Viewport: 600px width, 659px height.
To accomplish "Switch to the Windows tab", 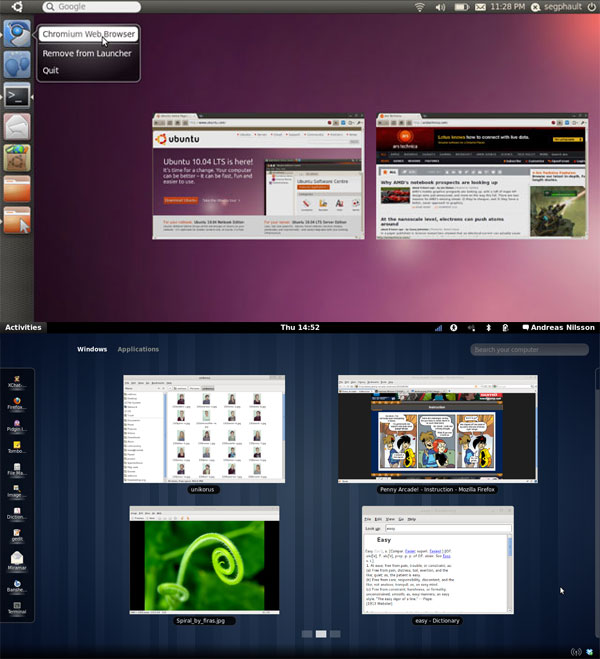I will click(92, 349).
